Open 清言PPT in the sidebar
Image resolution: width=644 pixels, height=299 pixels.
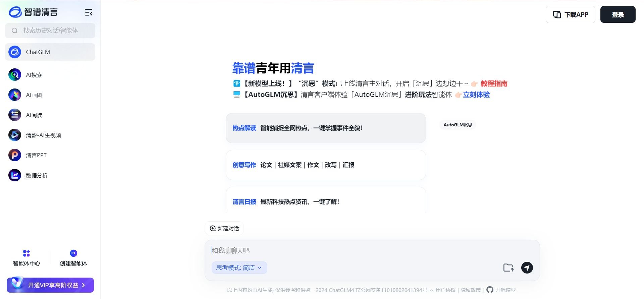click(x=50, y=155)
